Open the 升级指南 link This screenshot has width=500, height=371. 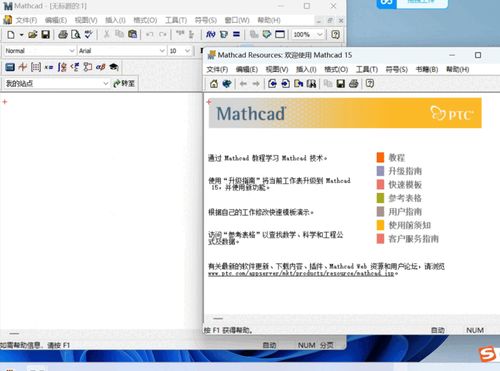tap(405, 171)
